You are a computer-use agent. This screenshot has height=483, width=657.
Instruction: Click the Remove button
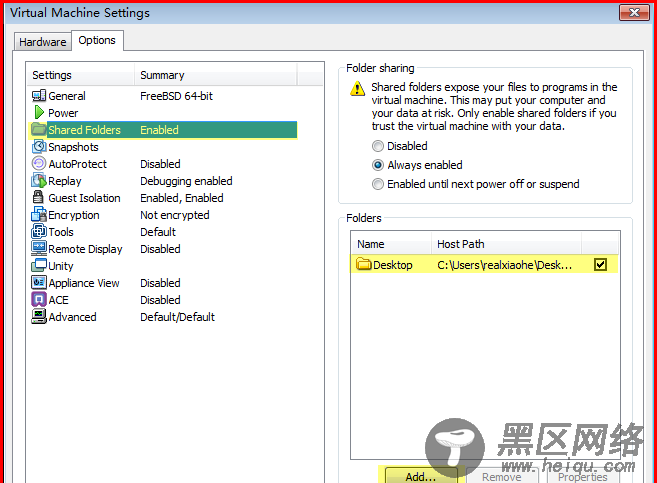[x=502, y=476]
